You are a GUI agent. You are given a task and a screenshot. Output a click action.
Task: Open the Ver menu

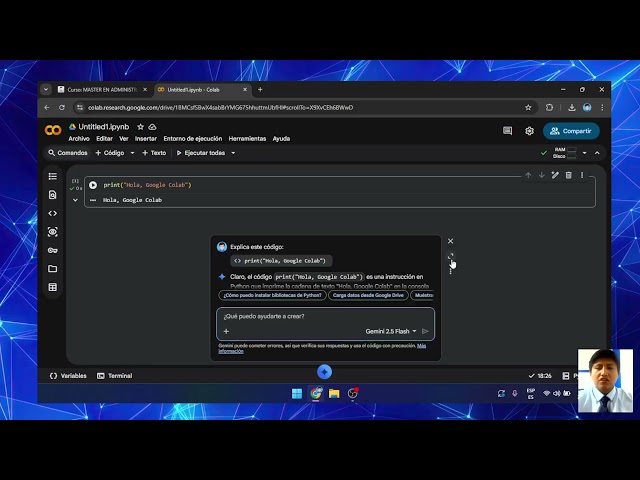(x=124, y=139)
